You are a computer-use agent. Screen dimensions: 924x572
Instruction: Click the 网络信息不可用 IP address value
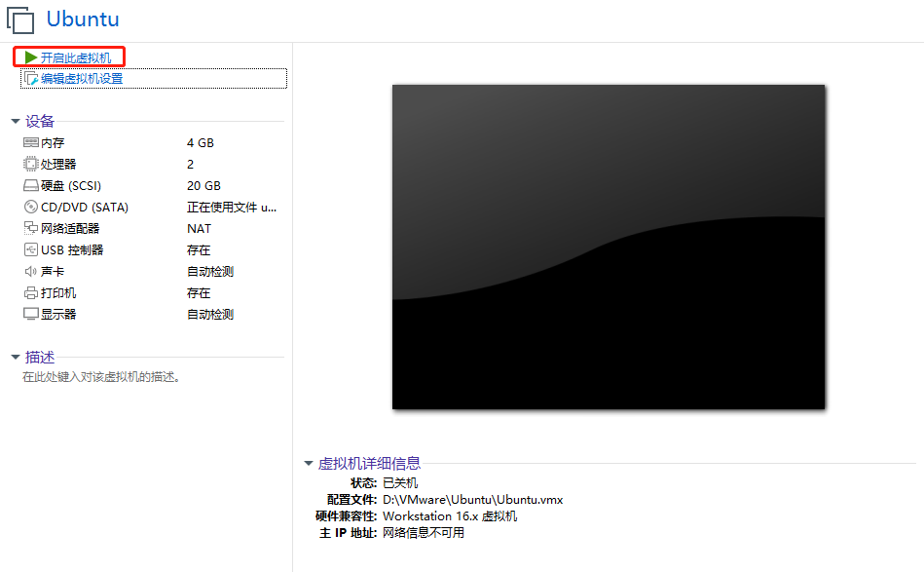(x=424, y=532)
